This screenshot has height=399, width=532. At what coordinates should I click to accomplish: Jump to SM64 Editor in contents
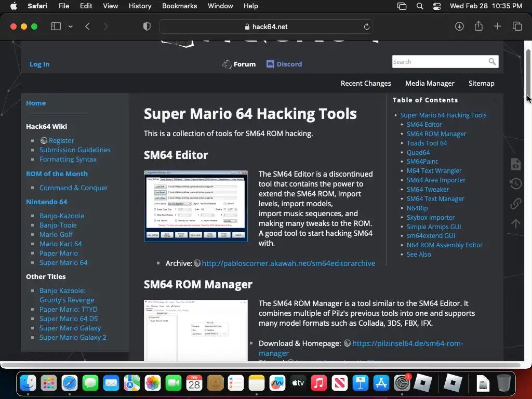[x=424, y=125]
